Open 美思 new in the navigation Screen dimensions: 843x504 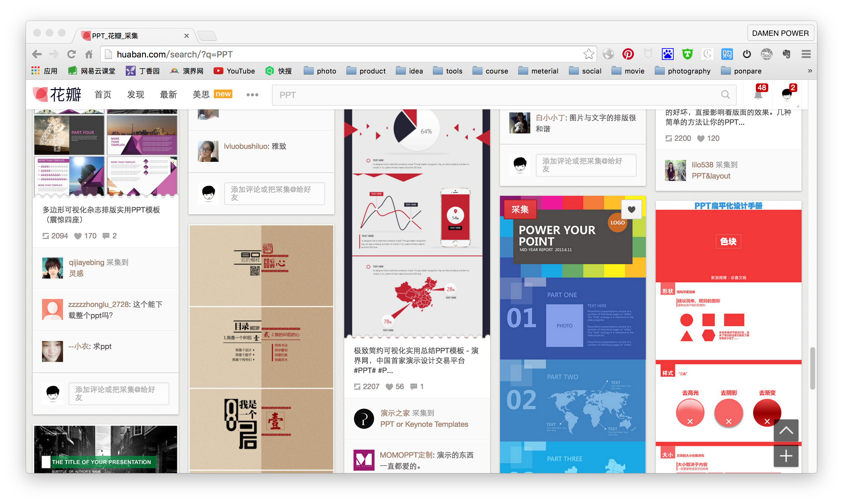(212, 94)
